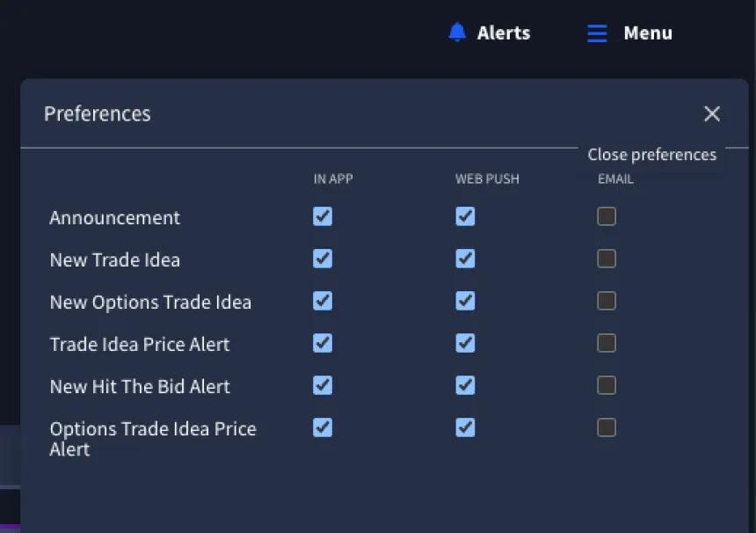Click the WEB PUSH column header
Screen dimensions: 756x533
(488, 179)
